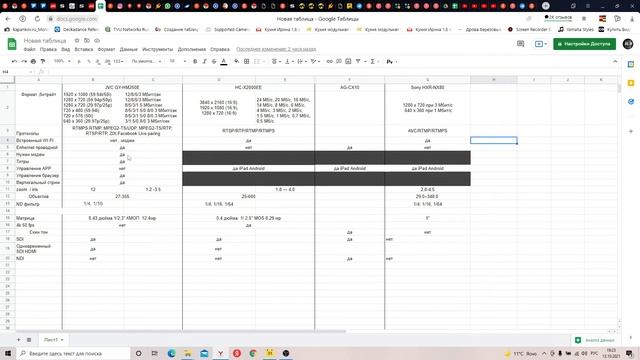Click the cloud save status icon
The image size is (640, 360).
(97, 40)
